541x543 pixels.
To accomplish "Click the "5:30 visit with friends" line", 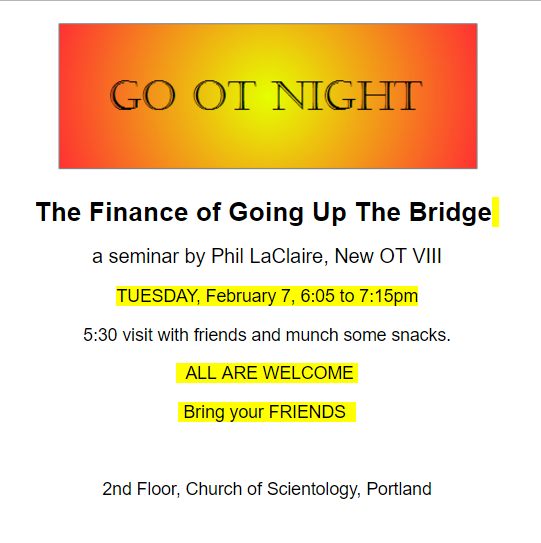I will [267, 335].
